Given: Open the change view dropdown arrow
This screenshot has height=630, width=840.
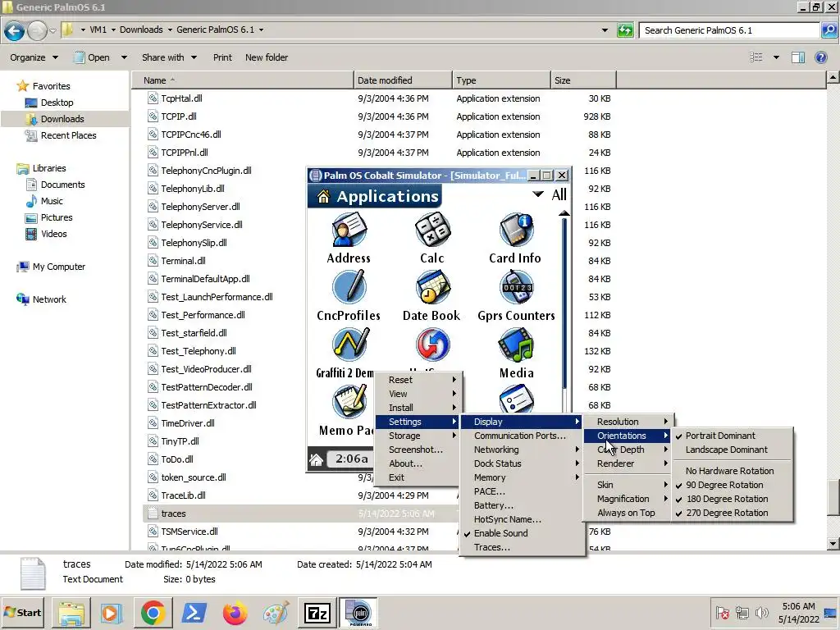Looking at the screenshot, I should point(776,57).
